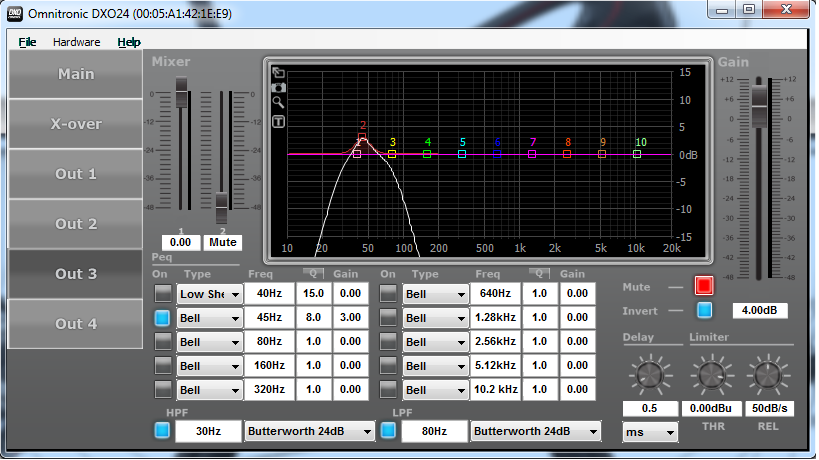The image size is (819, 460).
Task: Select EQ band 5 cyan handle on graph
Action: tap(462, 154)
